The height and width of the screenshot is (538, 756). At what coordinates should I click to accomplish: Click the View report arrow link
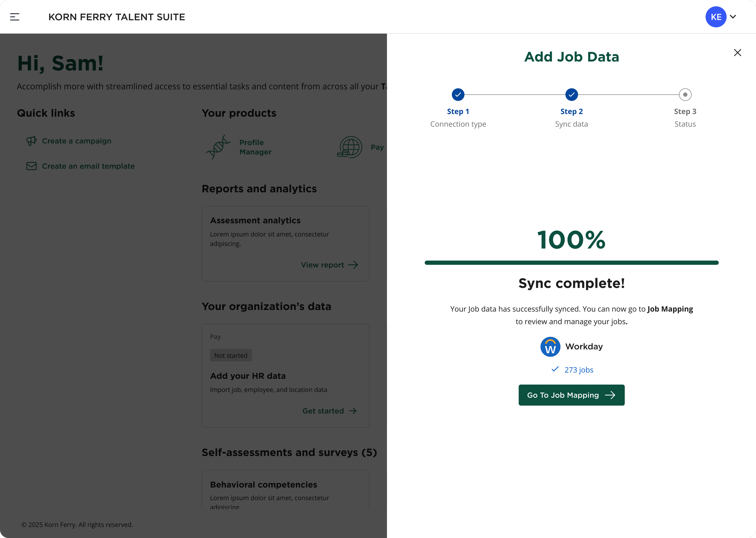329,265
